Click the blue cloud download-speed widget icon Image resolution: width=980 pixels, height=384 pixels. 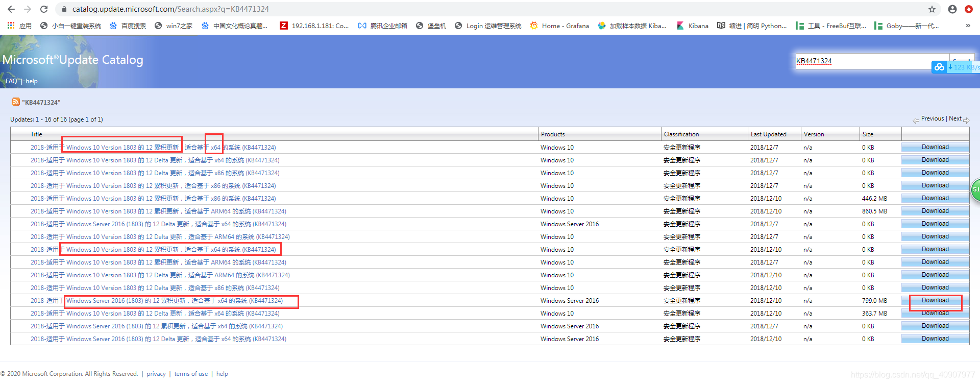coord(939,67)
